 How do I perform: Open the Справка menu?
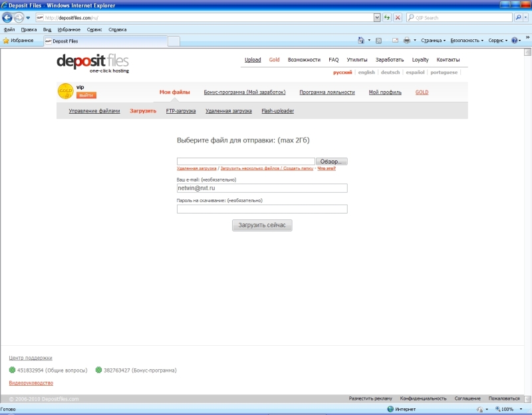click(x=118, y=29)
